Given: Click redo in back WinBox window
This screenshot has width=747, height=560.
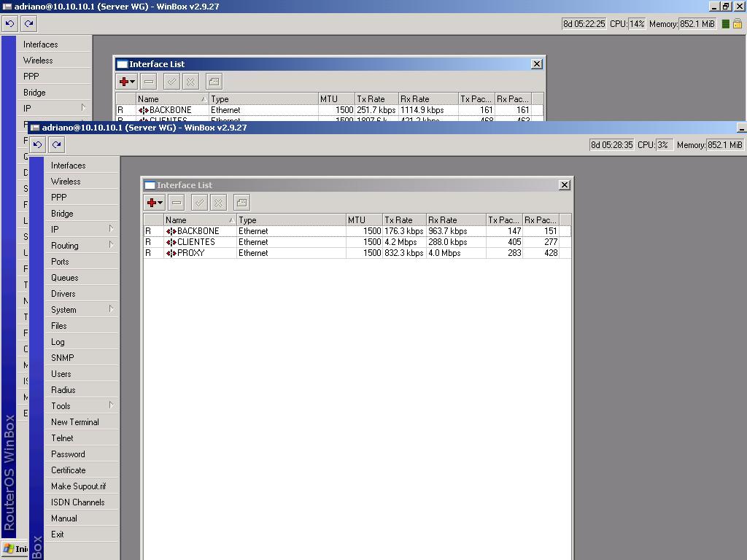Looking at the screenshot, I should point(29,24).
